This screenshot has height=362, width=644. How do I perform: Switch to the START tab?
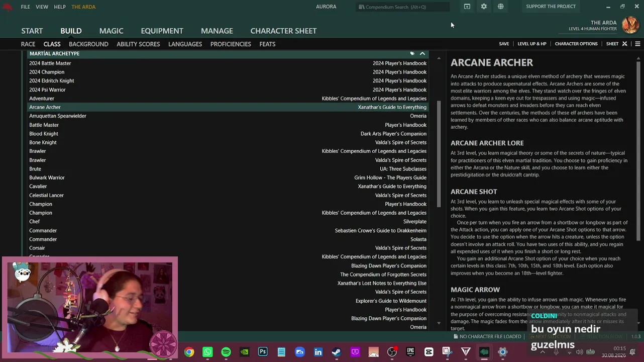point(32,31)
